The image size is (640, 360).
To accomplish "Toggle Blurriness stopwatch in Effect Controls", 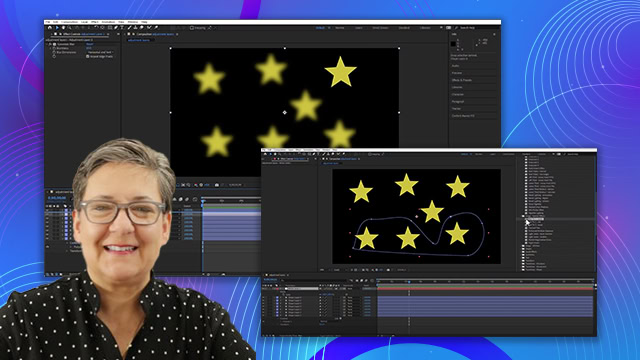I will click(54, 48).
